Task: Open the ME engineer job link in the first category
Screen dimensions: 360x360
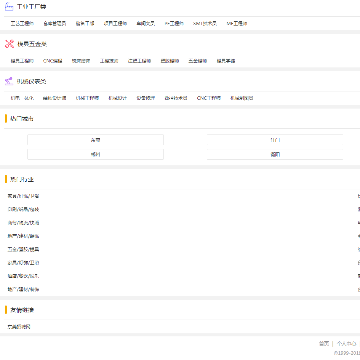Action: [237, 23]
